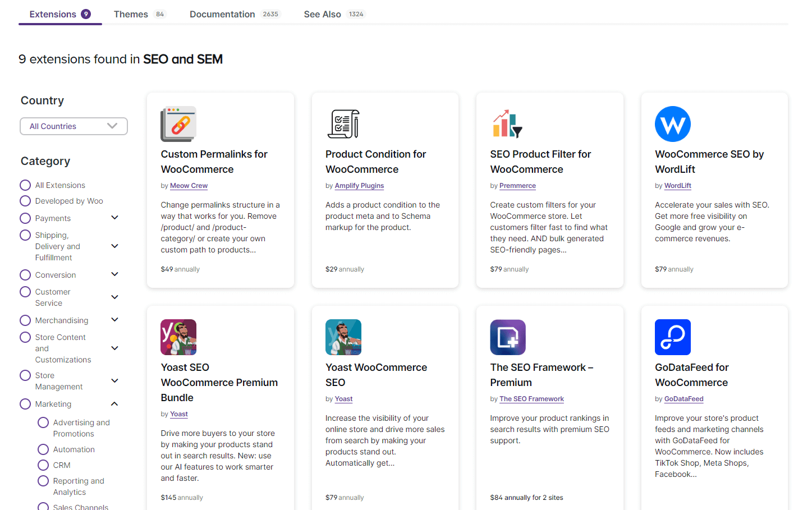Click the 9 extensions found heading
The width and height of the screenshot is (812, 510).
pyautogui.click(x=121, y=59)
